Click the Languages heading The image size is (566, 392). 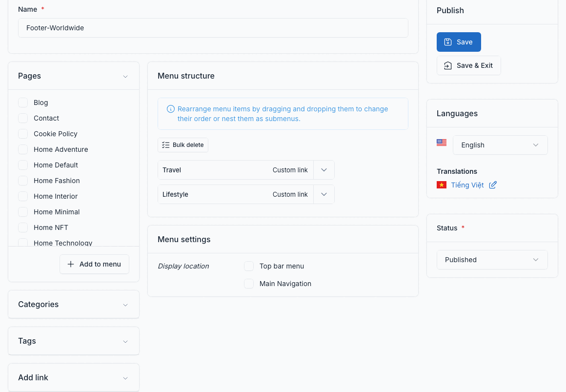[x=457, y=113]
